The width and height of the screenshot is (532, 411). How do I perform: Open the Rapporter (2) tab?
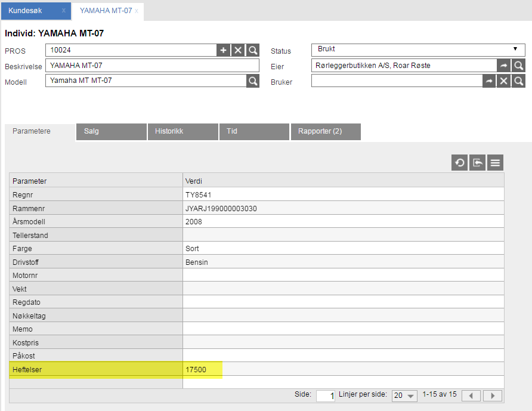tap(326, 132)
